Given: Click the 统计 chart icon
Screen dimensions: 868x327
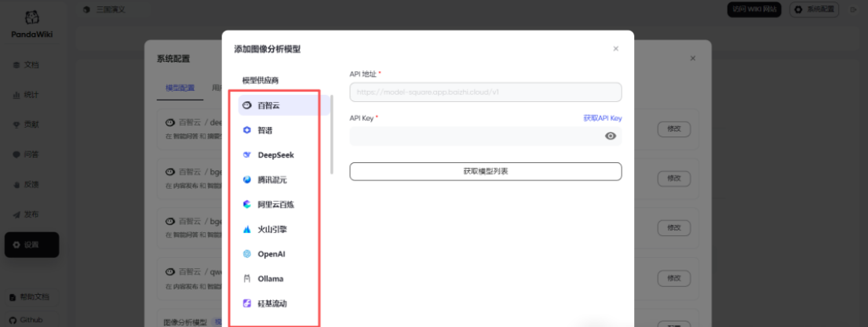Looking at the screenshot, I should pyautogui.click(x=16, y=95).
